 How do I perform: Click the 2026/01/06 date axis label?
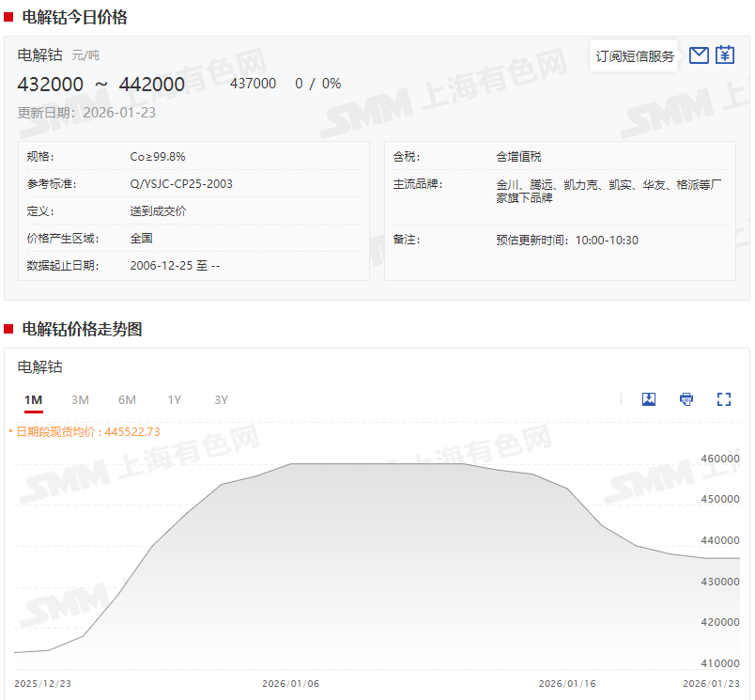[290, 684]
